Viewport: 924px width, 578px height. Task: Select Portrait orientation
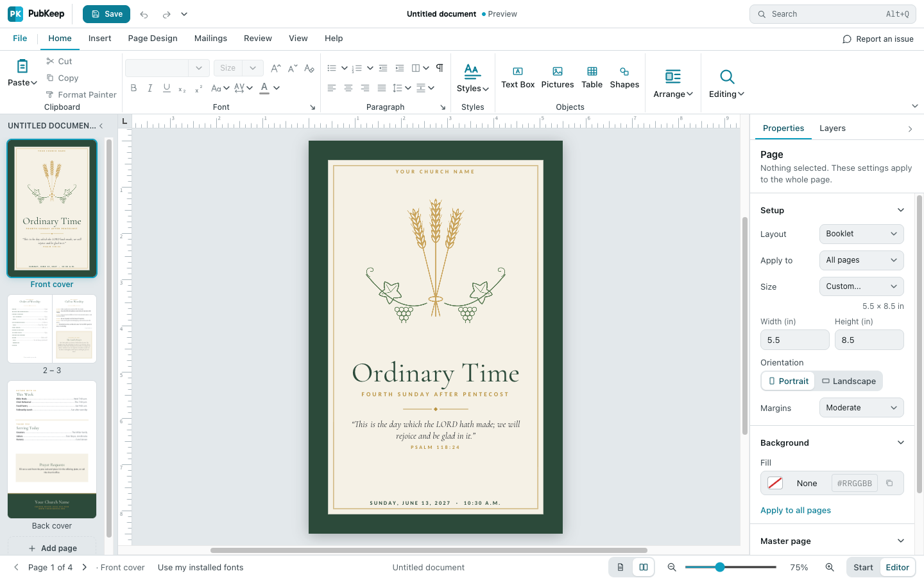pyautogui.click(x=788, y=381)
